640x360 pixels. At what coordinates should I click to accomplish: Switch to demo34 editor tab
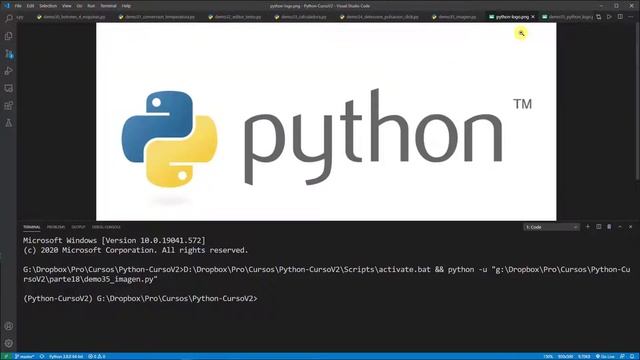(x=379, y=17)
